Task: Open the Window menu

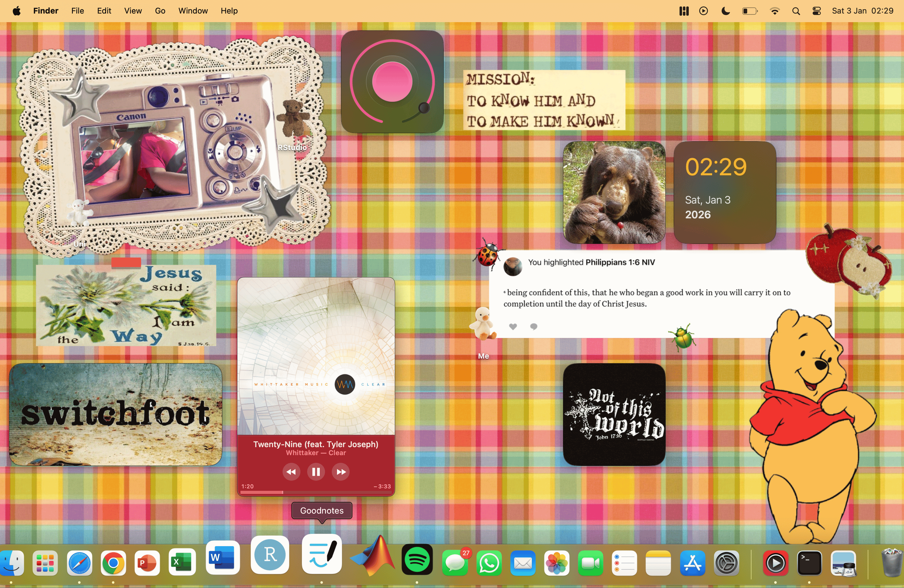Action: [x=193, y=11]
